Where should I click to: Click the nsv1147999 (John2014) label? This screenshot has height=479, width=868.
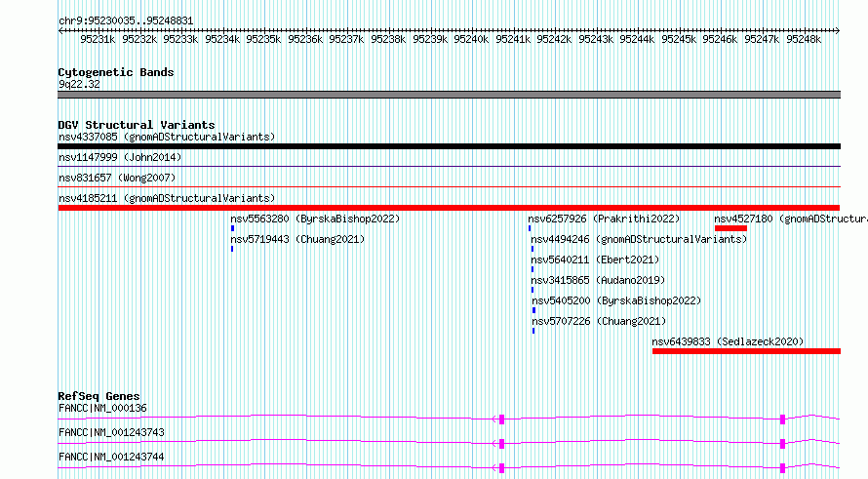tap(120, 157)
